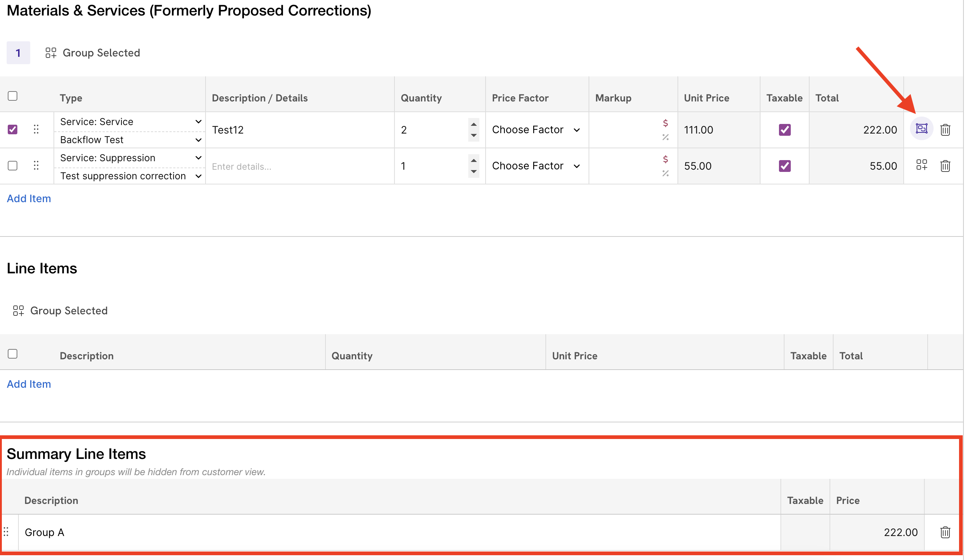This screenshot has height=560, width=969.
Task: Open the Service: Suppression type dropdown
Action: point(130,158)
